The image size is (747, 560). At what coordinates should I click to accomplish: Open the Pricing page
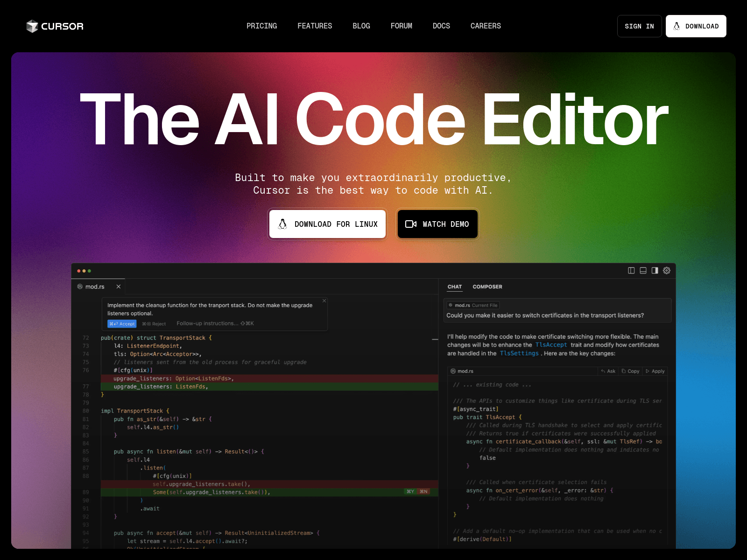[x=261, y=26]
